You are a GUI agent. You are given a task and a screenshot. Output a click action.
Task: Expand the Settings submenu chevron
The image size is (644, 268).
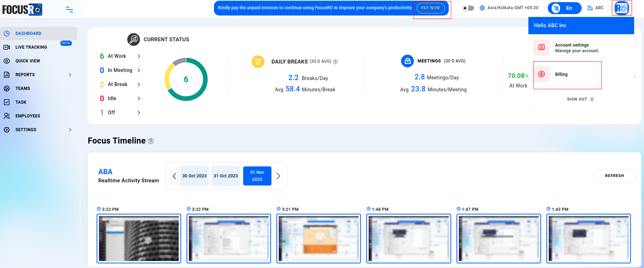click(x=70, y=130)
